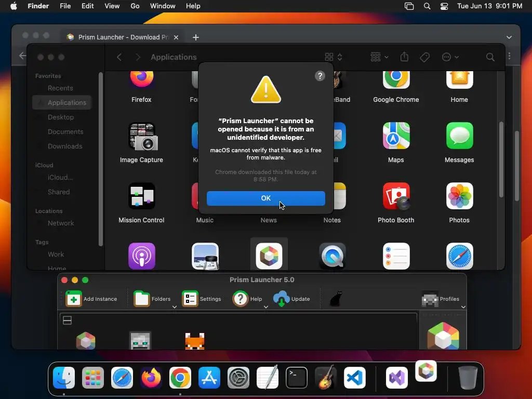
Task: Select the Reminders app icon
Action: coord(396,256)
